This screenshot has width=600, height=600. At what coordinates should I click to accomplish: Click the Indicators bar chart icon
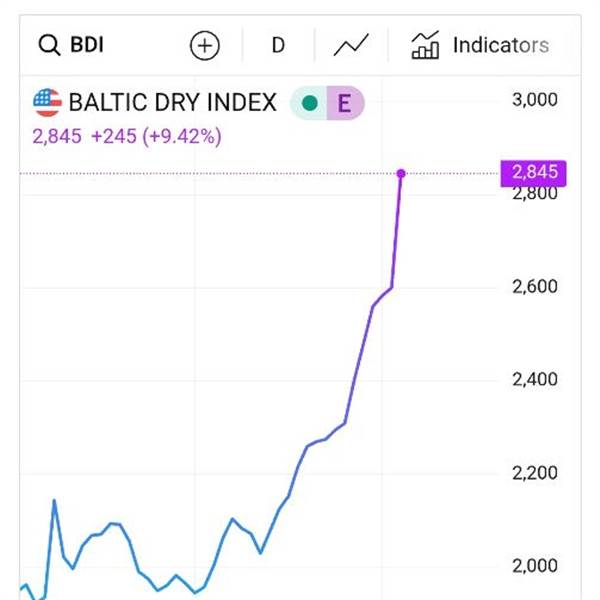[426, 45]
